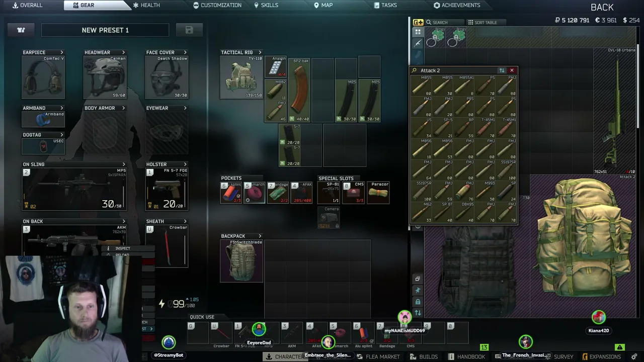Close the Attack 2 container window
644x362 pixels.
click(x=512, y=70)
